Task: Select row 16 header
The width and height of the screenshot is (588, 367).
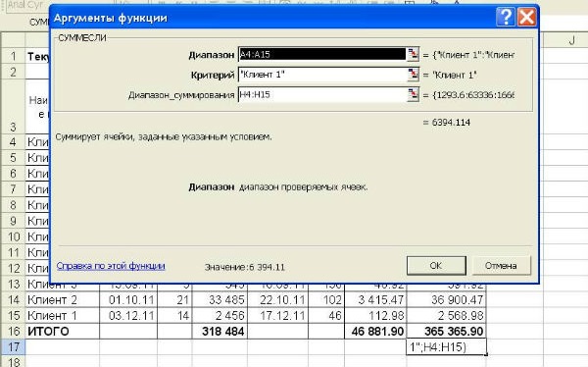Action: pyautogui.click(x=13, y=332)
